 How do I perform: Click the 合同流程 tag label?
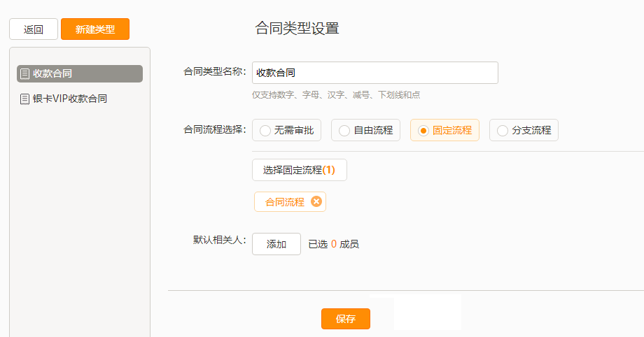[285, 202]
